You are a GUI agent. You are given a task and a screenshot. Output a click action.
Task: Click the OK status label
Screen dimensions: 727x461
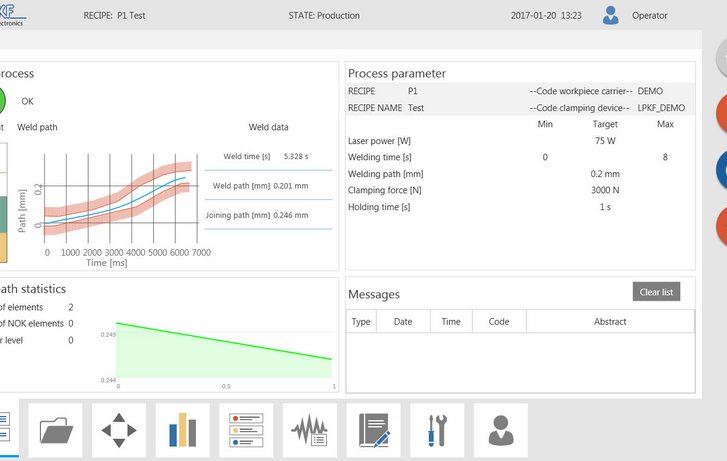click(27, 101)
